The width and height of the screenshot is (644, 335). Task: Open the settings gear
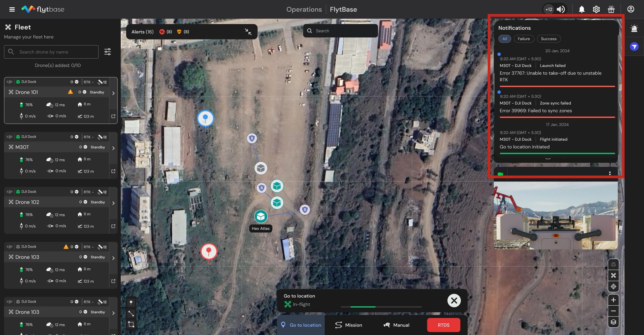596,9
